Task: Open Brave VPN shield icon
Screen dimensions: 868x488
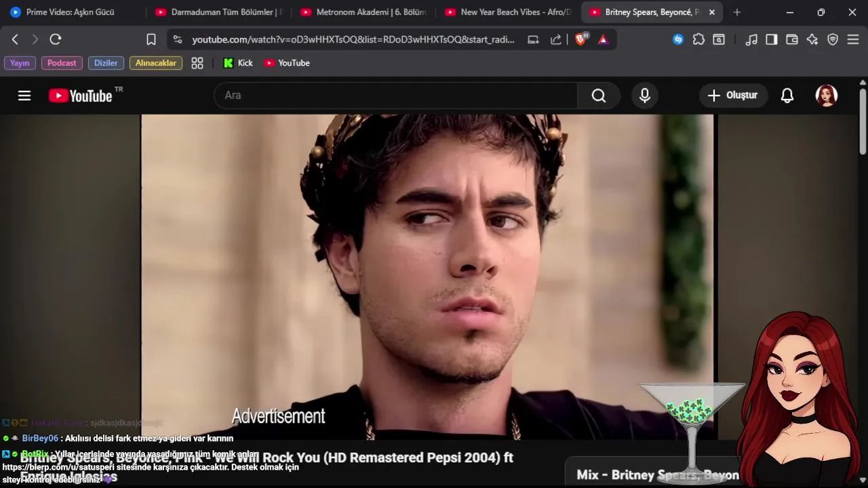Action: pos(833,39)
